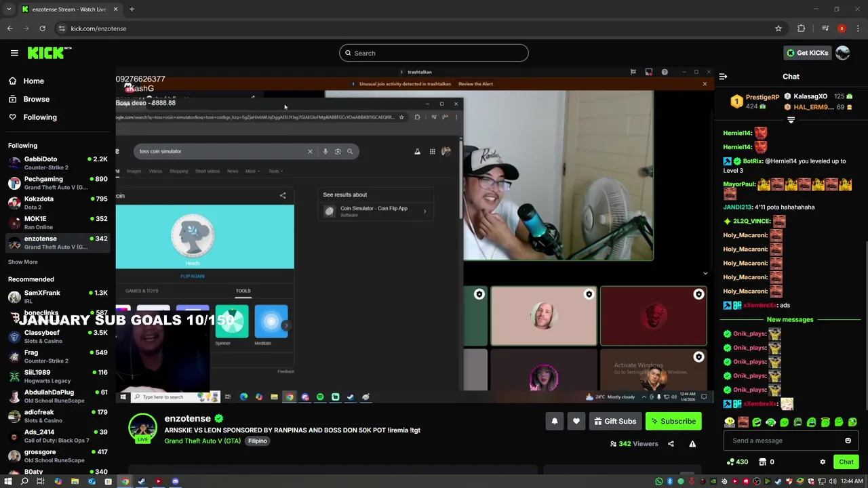Insert the first yellow quick emote
Screen dimensions: 868x488
click(x=729, y=422)
